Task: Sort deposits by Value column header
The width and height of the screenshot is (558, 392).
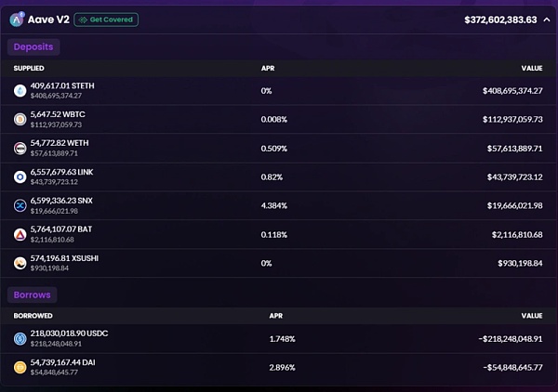Action: (x=533, y=68)
